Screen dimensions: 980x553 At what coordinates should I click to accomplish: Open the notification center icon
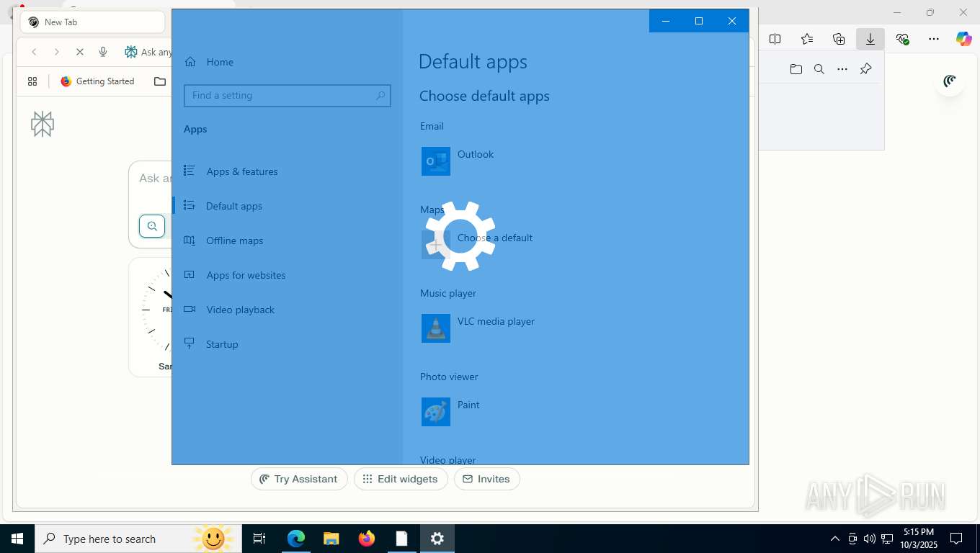click(x=956, y=539)
